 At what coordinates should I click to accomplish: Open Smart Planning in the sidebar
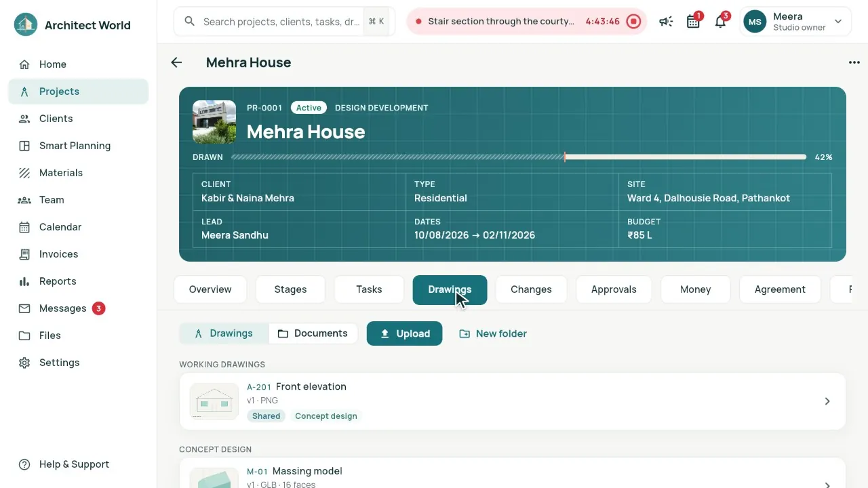pos(78,146)
